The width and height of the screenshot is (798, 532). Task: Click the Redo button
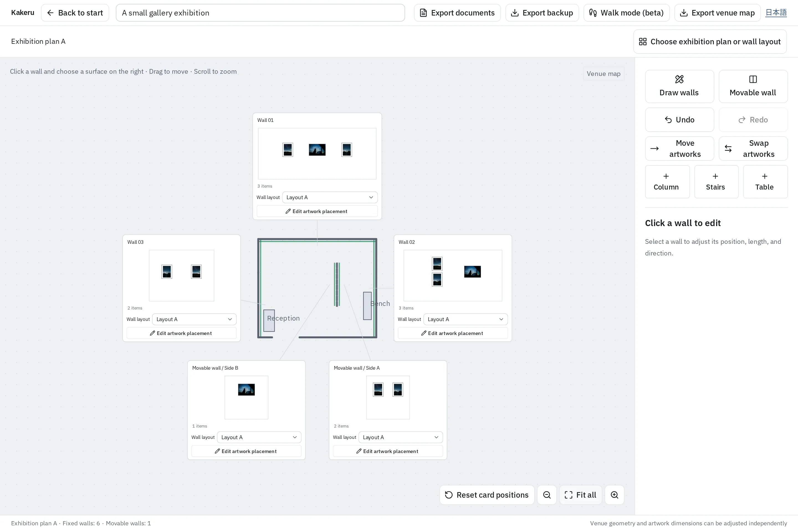(753, 119)
